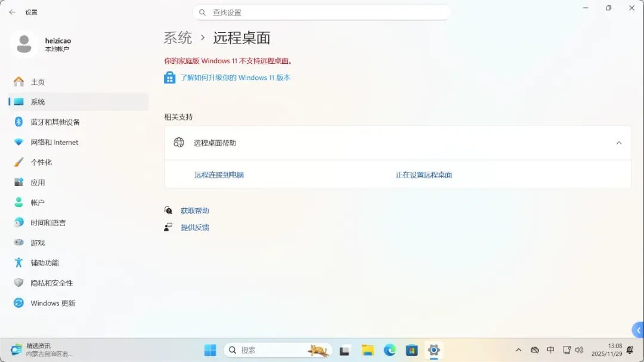Select the Bluetooth icon beside 蓝牙和其他设备
The image size is (644, 362).
(18, 122)
